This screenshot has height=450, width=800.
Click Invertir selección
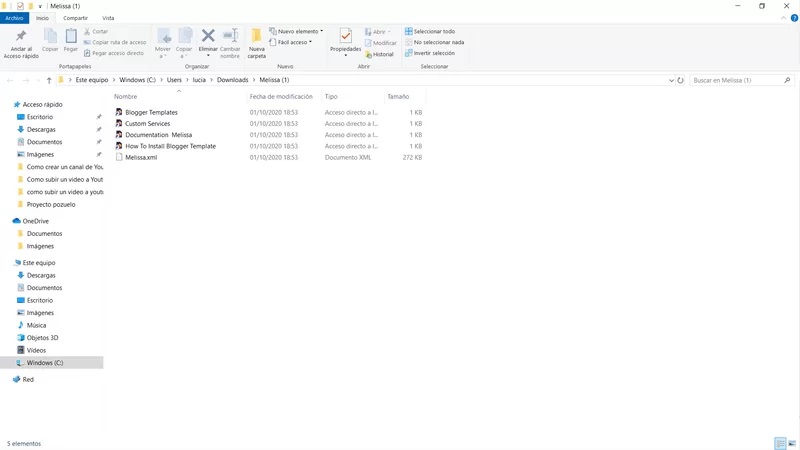[x=429, y=53]
